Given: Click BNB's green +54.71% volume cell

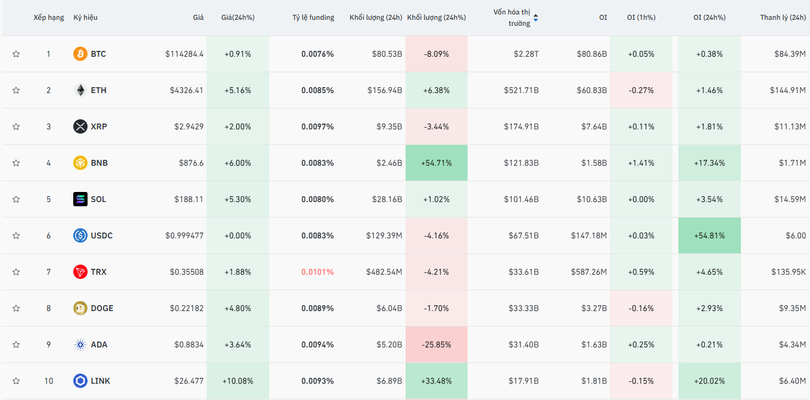Looking at the screenshot, I should (x=436, y=163).
